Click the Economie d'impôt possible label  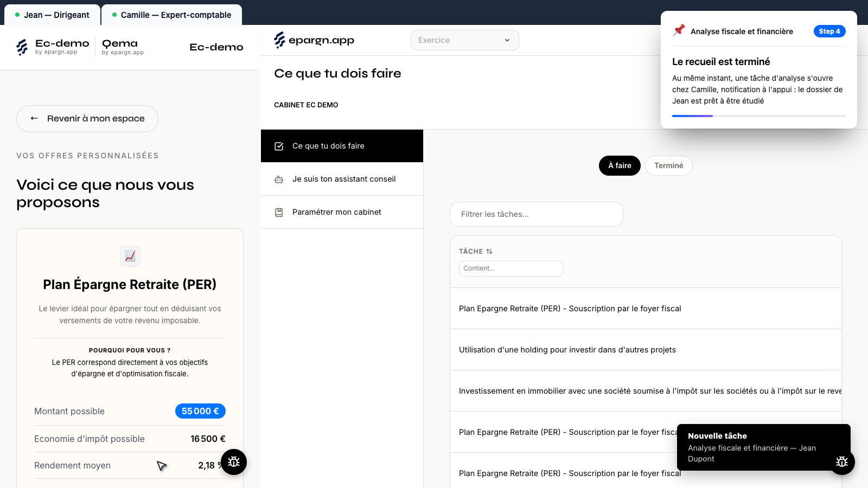point(90,439)
